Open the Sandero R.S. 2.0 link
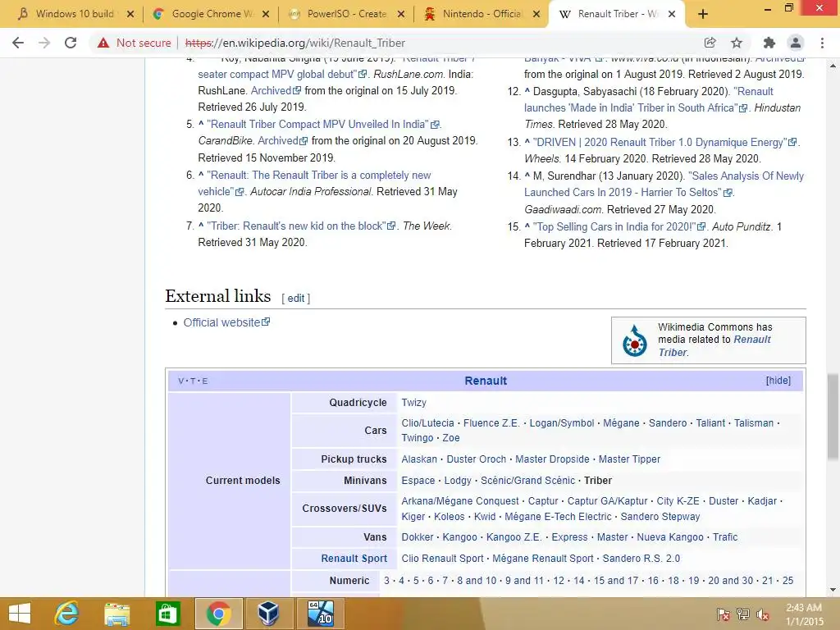840x630 pixels. pos(641,558)
